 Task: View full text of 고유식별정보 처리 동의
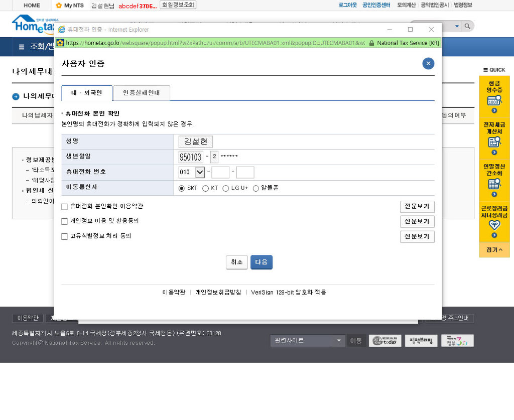(417, 236)
